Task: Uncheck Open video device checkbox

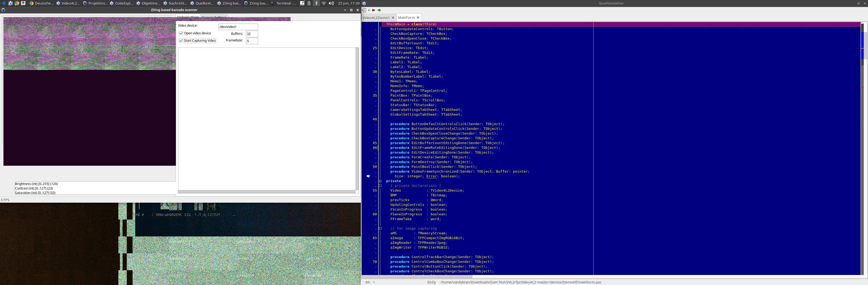Action: [181, 33]
